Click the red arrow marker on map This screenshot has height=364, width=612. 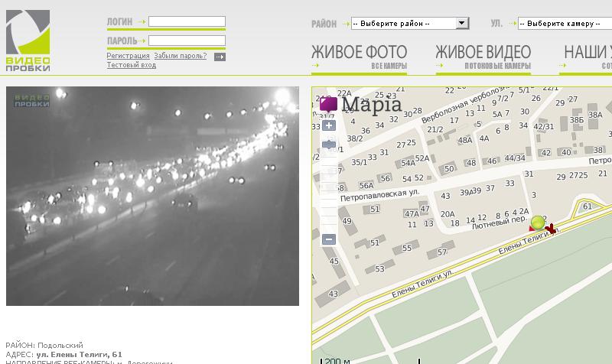(x=551, y=227)
